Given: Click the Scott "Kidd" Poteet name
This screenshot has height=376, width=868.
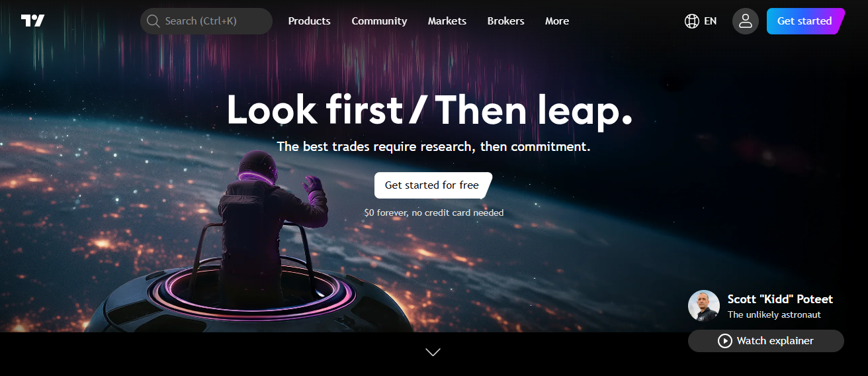Looking at the screenshot, I should click(x=780, y=299).
